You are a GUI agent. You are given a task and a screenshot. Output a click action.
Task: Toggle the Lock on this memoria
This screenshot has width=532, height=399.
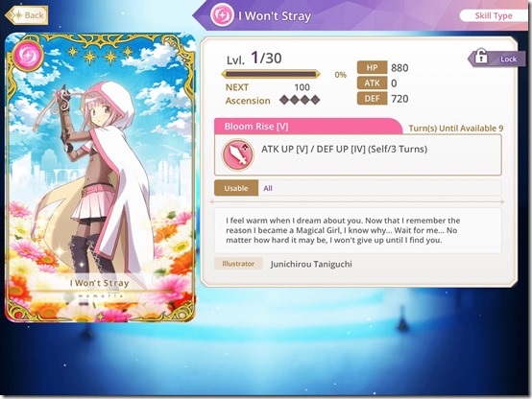pyautogui.click(x=497, y=59)
